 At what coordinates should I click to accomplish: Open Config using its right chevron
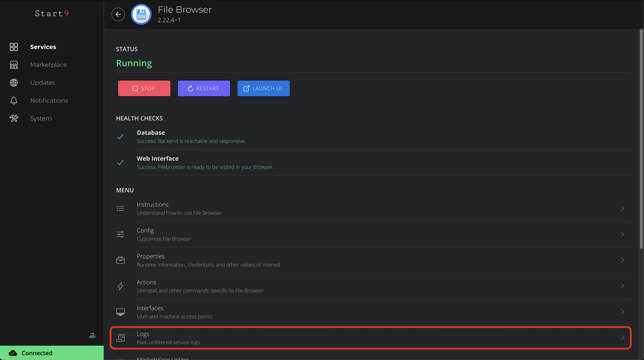(623, 234)
